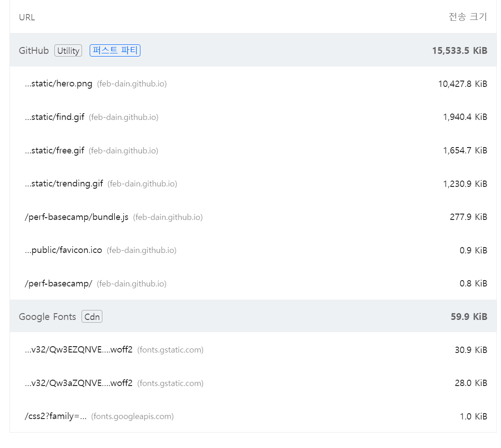Click the 1,654.7 KiB size value

point(465,150)
